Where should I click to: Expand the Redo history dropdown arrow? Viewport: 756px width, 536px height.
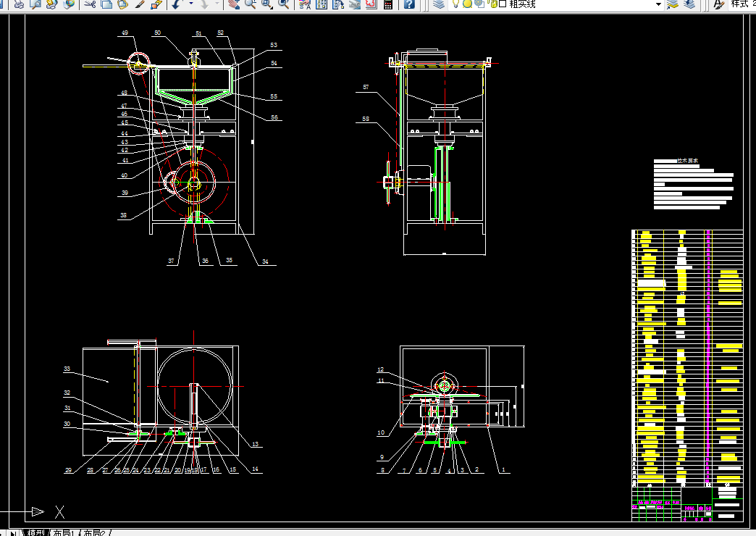pyautogui.click(x=217, y=4)
